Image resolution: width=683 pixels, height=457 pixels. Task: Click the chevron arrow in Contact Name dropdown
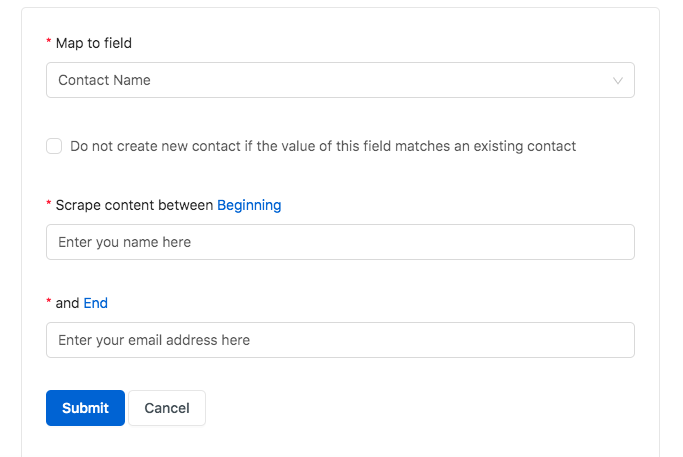(x=617, y=81)
